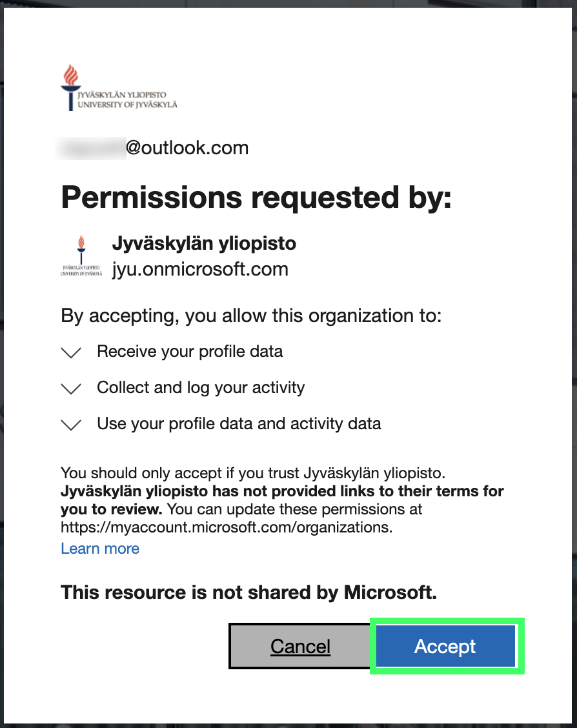Open the Learn more link
577x728 pixels.
pyautogui.click(x=100, y=548)
